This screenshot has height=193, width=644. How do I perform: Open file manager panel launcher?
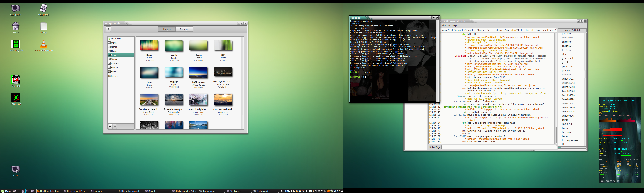click(32, 191)
